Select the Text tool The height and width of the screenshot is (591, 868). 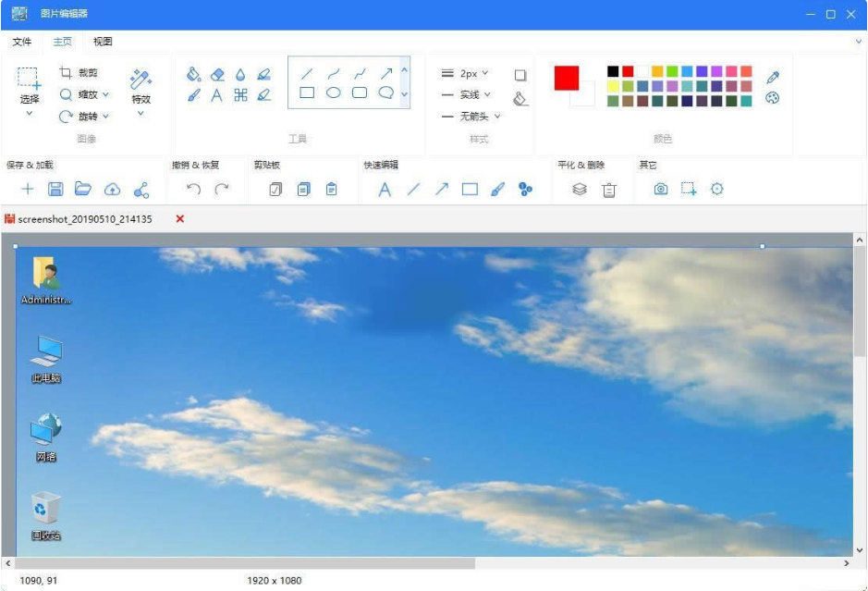[x=218, y=93]
